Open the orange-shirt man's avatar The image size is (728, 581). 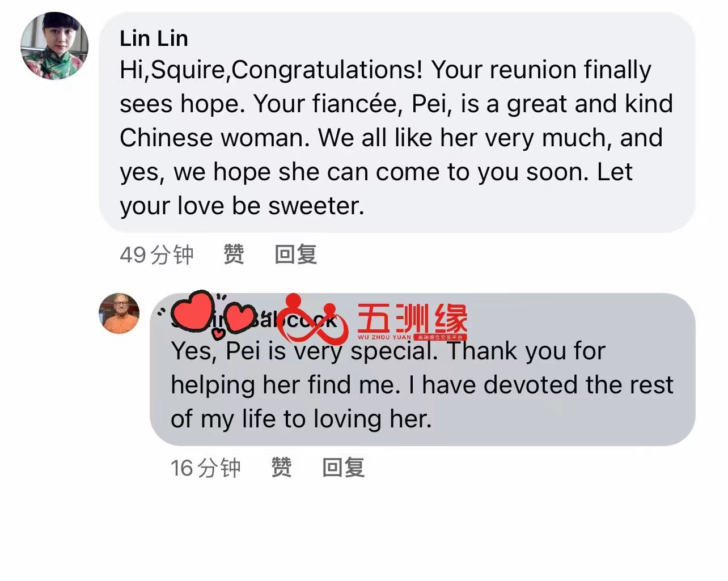119,313
